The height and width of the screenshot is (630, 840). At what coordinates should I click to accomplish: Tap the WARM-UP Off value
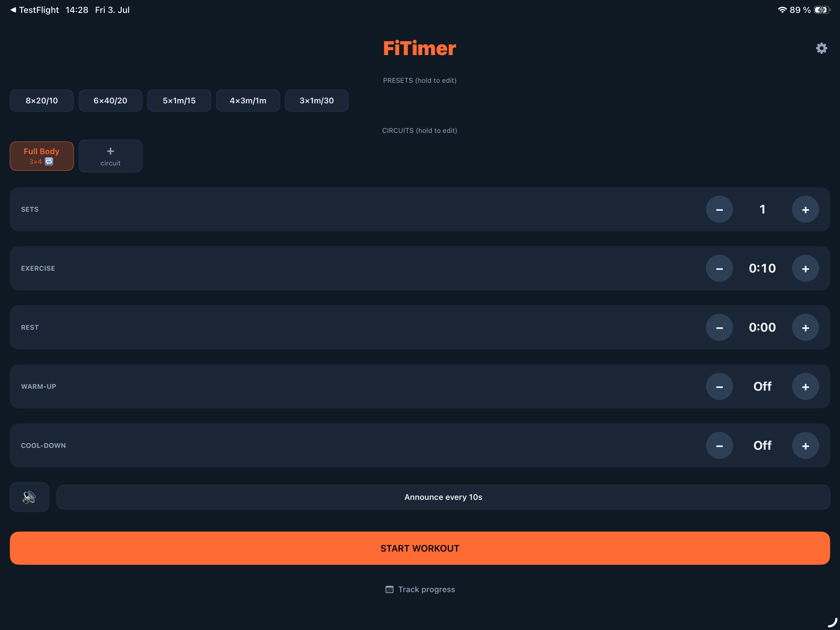click(762, 386)
